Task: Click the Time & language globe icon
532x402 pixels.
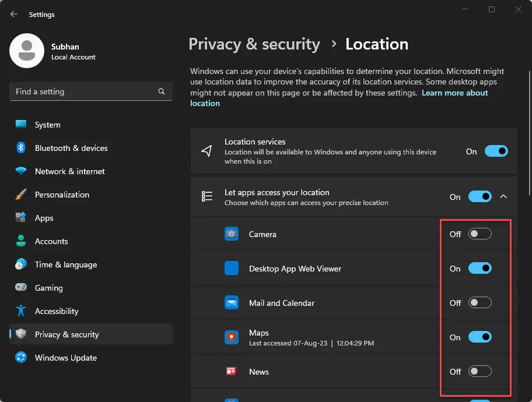Action: click(21, 264)
